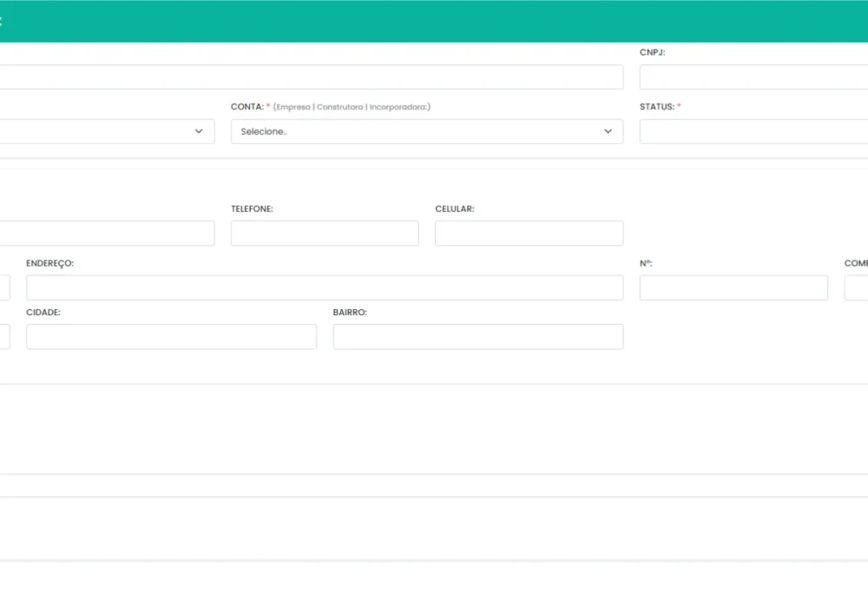The width and height of the screenshot is (868, 608).
Task: Click the chevron icon on the left dropdown
Action: pos(199,131)
